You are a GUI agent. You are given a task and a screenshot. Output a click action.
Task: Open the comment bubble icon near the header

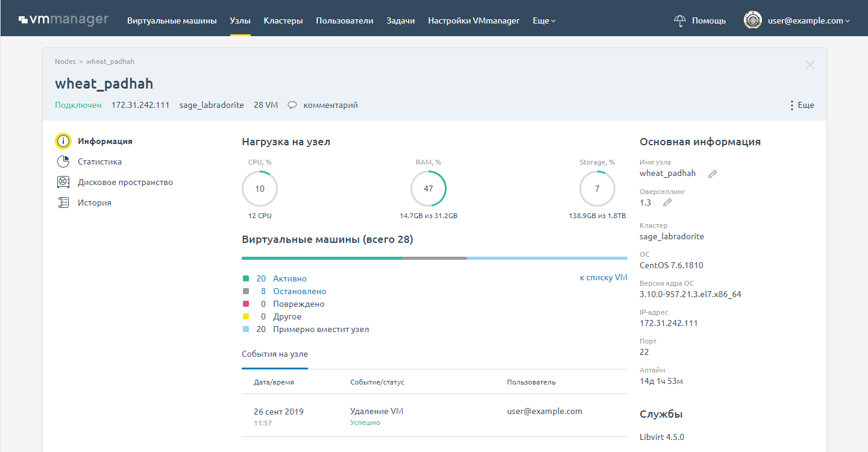292,104
